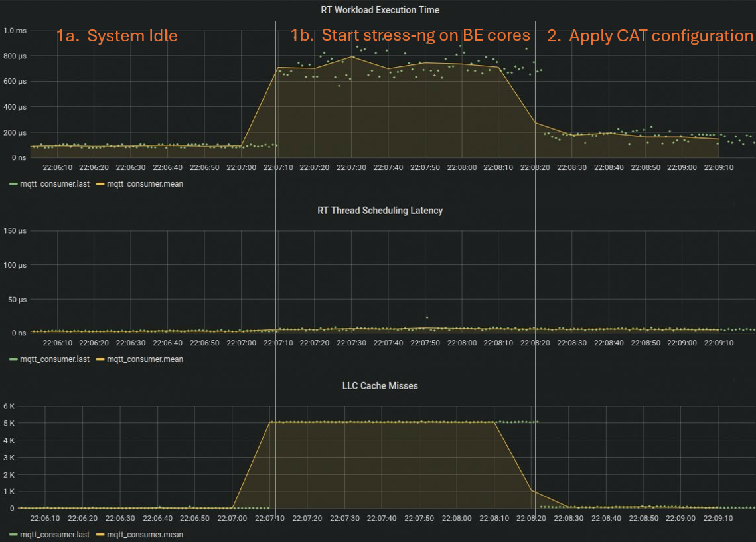The image size is (756, 542).
Task: Click the '1a. System Idle' annotation label
Action: tap(117, 36)
